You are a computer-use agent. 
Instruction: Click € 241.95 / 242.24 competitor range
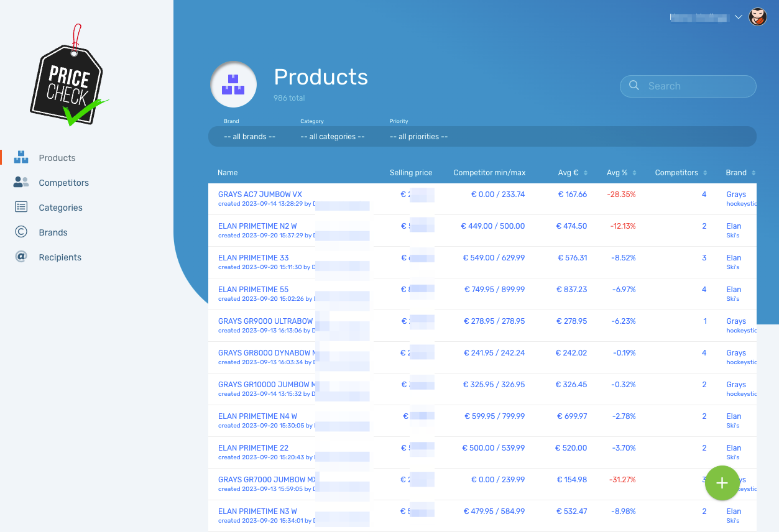pos(495,353)
